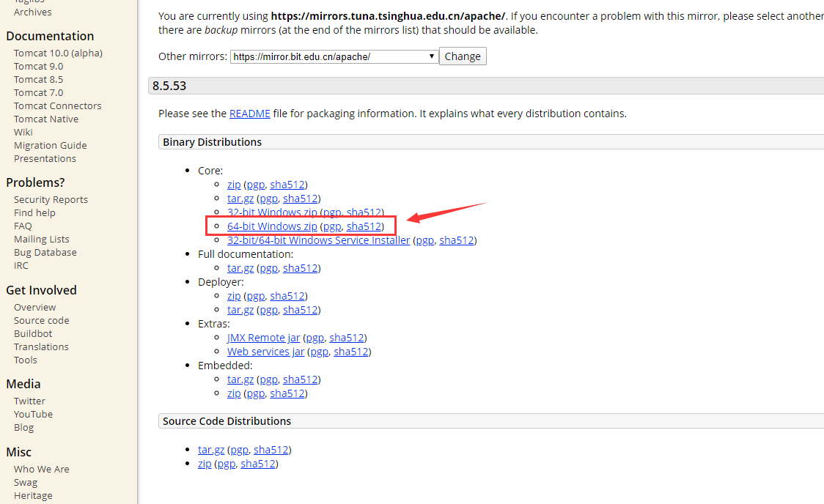Download the Deployer zip
The image size is (824, 504).
pyautogui.click(x=234, y=296)
